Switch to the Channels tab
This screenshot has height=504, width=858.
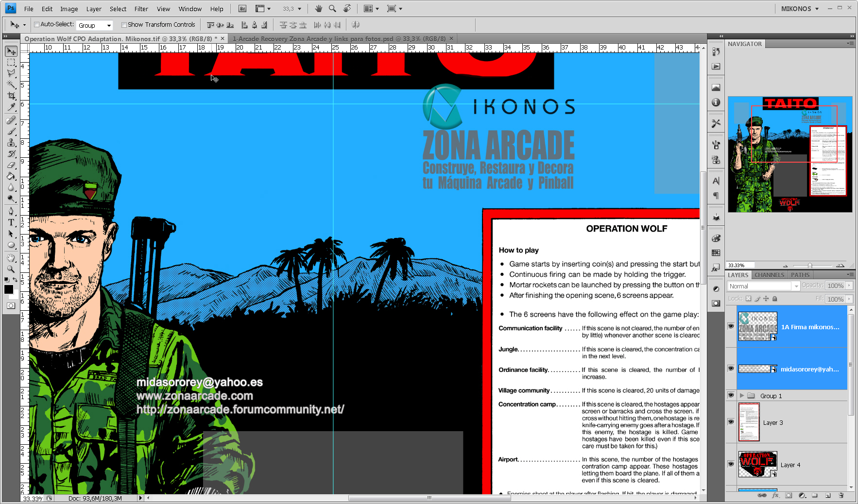tap(769, 275)
